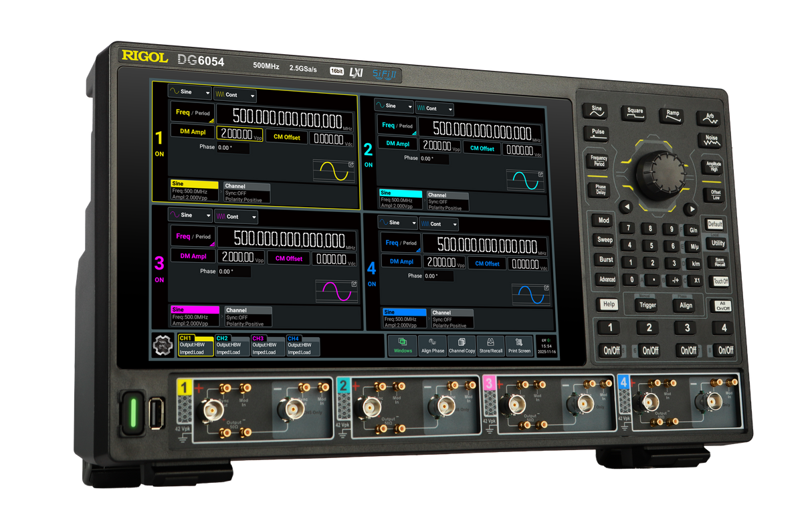Select the Square waveform hardware key
812x529 pixels.
pos(635,113)
